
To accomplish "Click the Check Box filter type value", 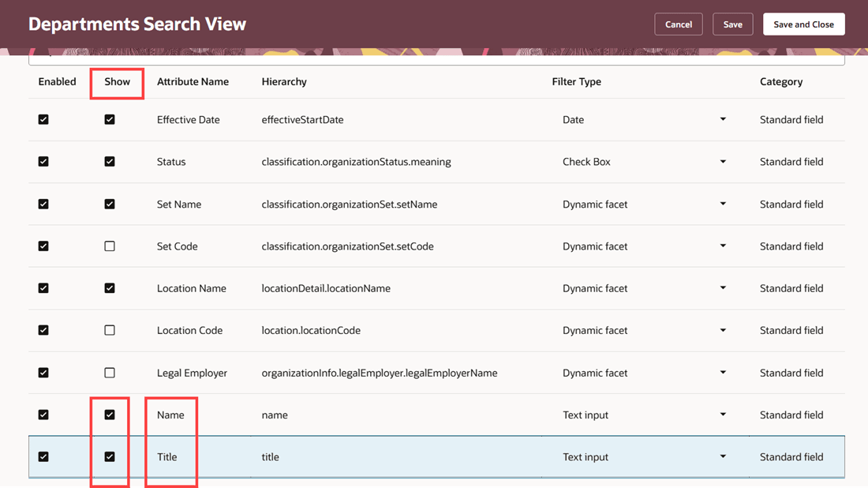I will (586, 162).
